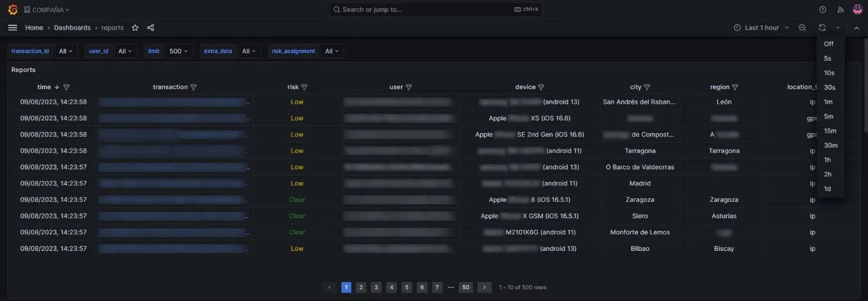868x301 pixels.
Task: Filter the transaction column
Action: click(x=193, y=87)
